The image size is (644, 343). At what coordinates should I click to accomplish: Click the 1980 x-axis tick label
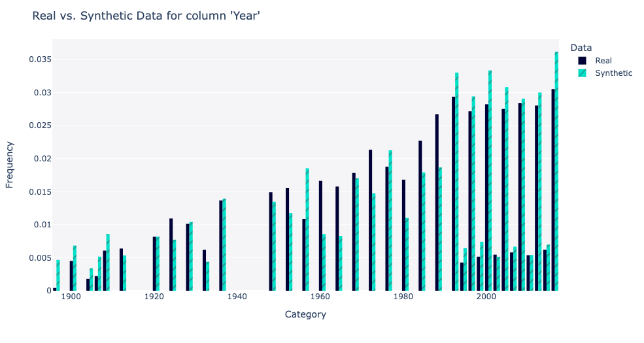pos(403,297)
